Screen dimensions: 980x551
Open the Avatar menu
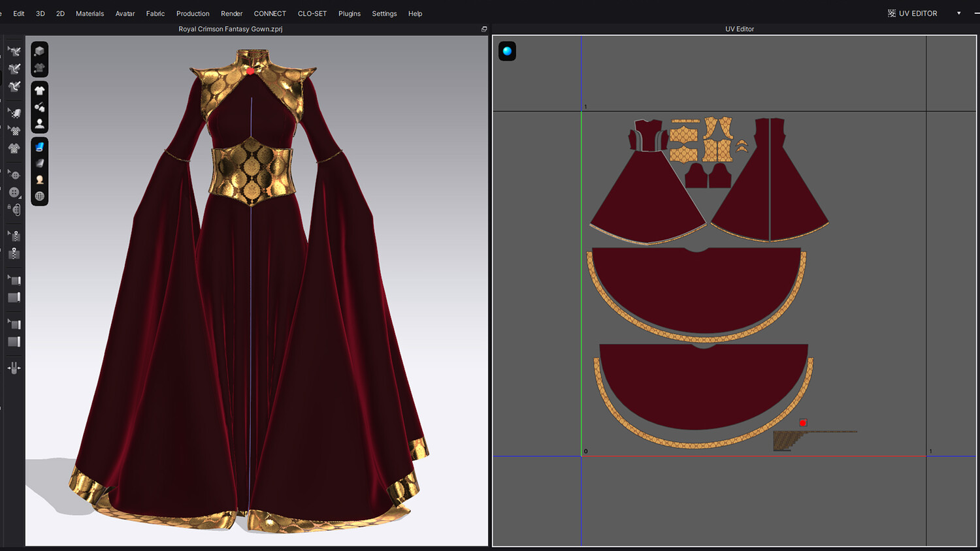(125, 13)
